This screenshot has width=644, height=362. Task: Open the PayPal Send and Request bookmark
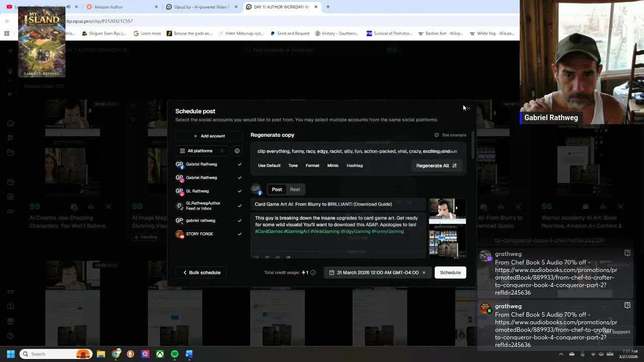(x=290, y=33)
